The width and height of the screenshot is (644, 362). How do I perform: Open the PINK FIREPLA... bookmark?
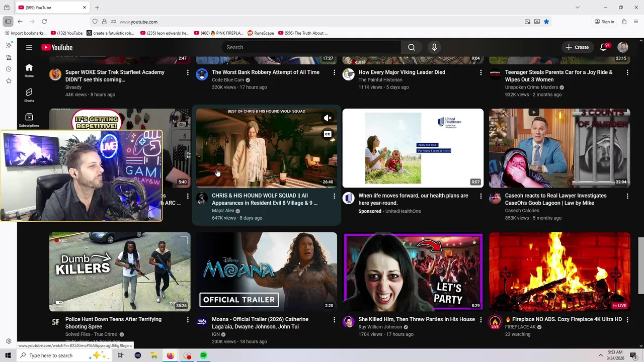point(218,33)
